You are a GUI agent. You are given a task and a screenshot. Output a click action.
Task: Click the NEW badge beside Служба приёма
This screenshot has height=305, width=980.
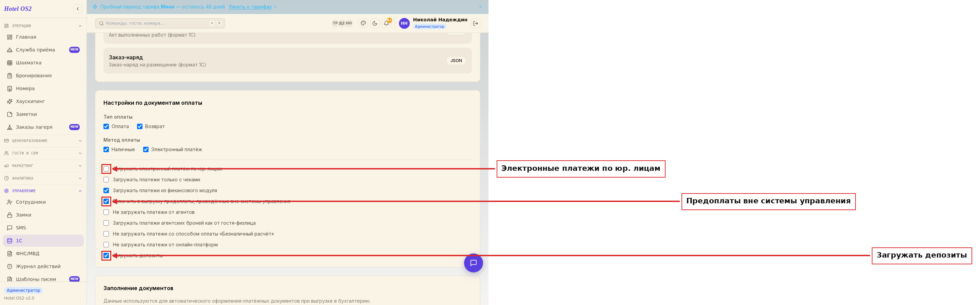[75, 50]
